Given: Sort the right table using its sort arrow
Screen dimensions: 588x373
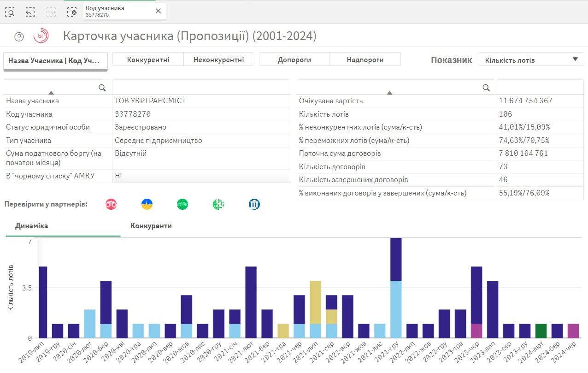Looking at the screenshot, I should 390,93.
